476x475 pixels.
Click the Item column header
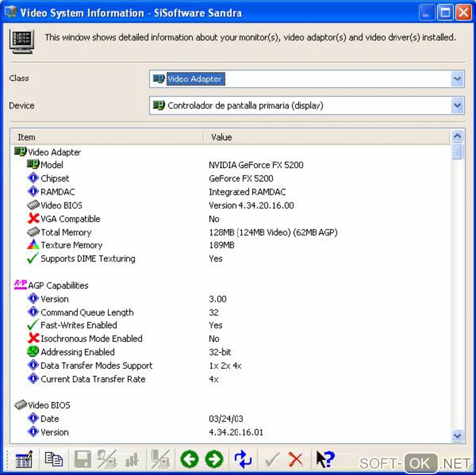107,137
